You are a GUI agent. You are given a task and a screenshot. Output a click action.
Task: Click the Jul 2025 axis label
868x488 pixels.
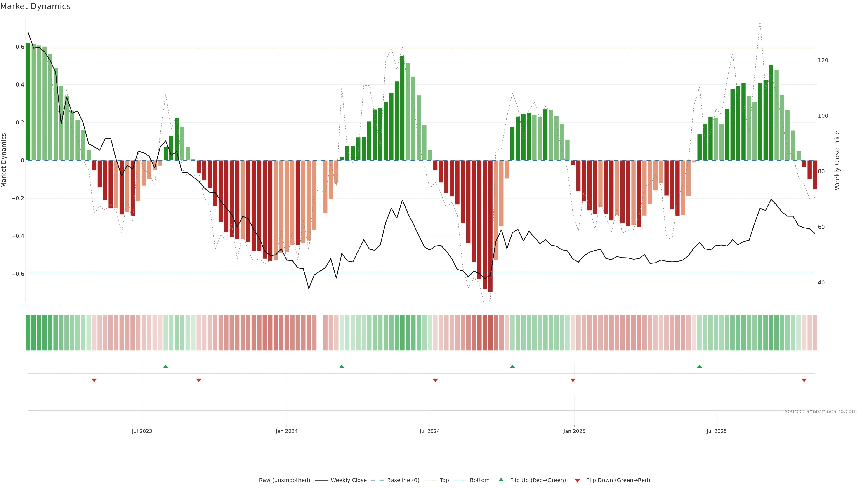point(716,431)
